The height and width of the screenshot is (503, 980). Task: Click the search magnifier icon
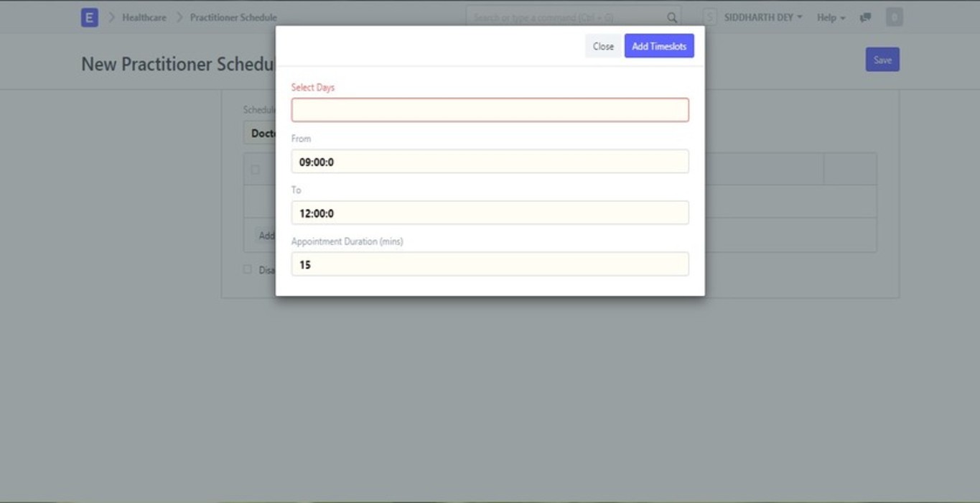pyautogui.click(x=672, y=17)
